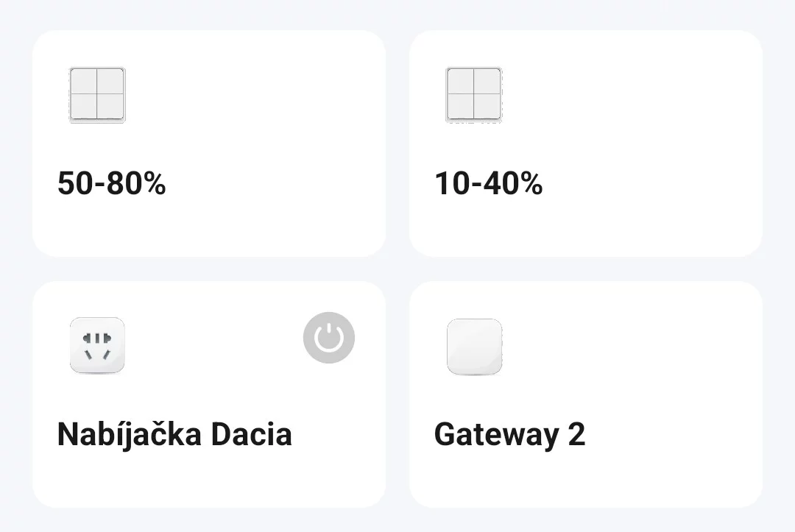Switch on the Dacia charger socket
This screenshot has height=532, width=795.
pos(329,338)
